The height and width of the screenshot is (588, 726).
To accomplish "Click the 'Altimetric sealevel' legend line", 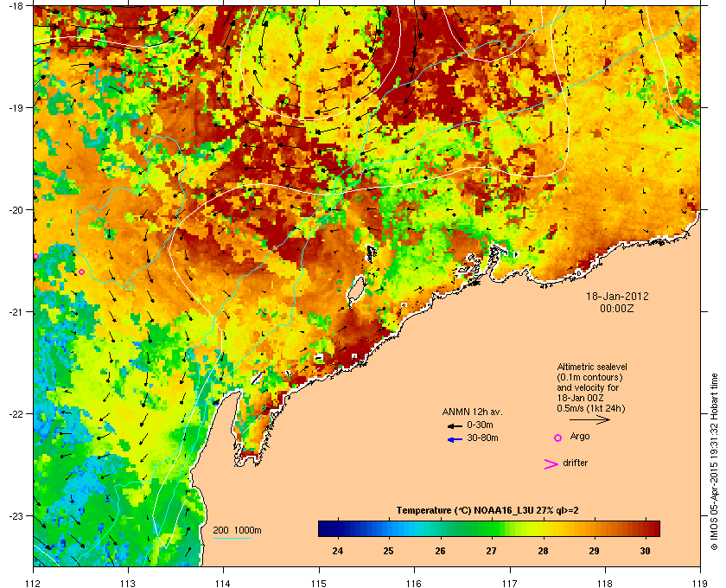I will point(592,367).
